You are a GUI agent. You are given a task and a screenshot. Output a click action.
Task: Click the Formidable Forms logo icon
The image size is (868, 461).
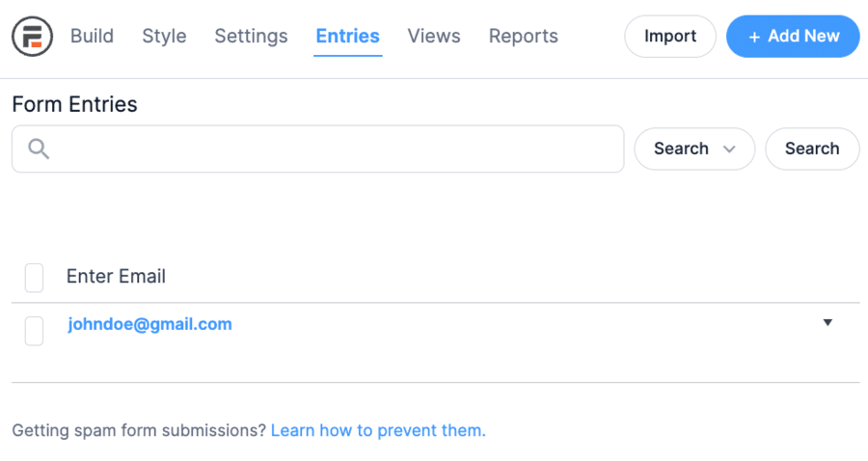coord(32,37)
